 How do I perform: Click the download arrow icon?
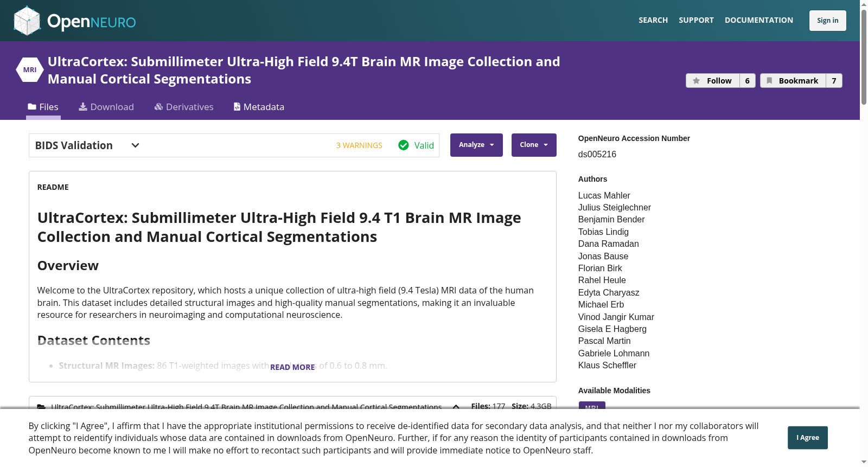tap(83, 107)
